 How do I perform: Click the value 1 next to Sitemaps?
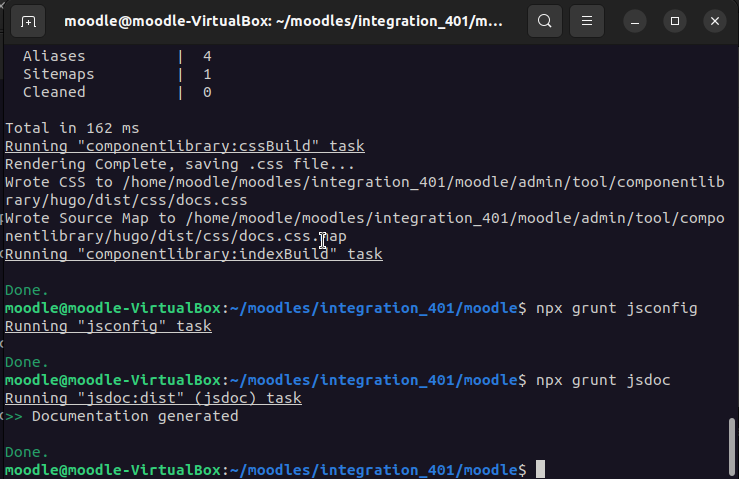(207, 74)
